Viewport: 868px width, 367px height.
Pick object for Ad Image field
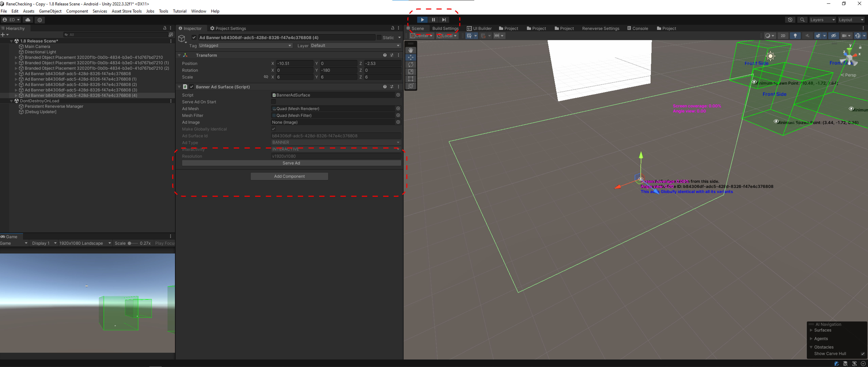[398, 122]
